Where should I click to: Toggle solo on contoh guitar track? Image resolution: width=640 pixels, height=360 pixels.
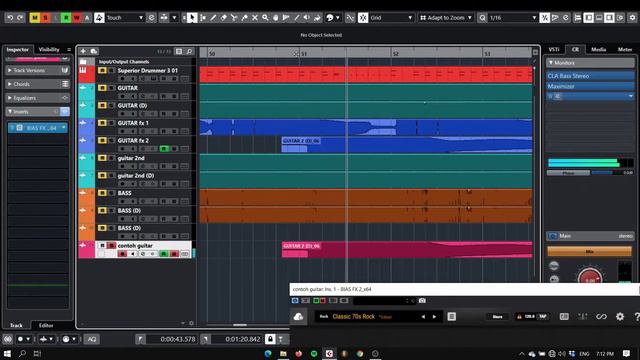pyautogui.click(x=111, y=245)
